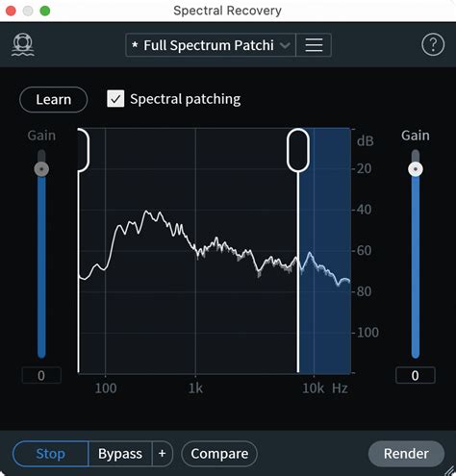Click the high frequency range handle
The width and height of the screenshot is (456, 476).
298,150
